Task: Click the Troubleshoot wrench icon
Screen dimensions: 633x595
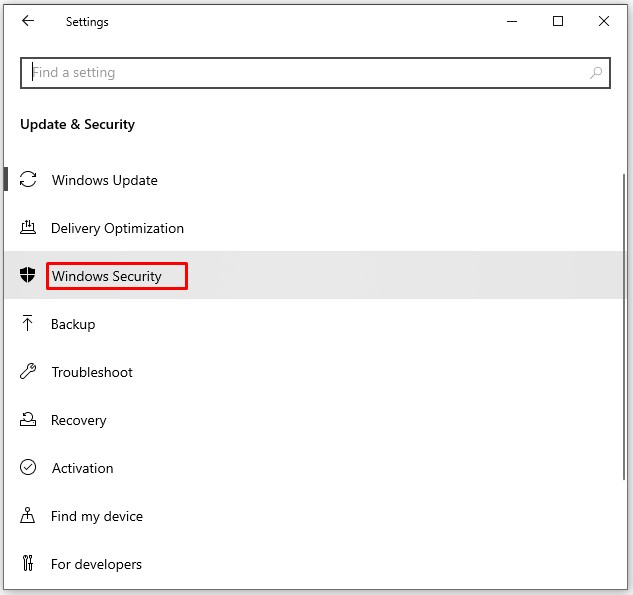Action: (x=29, y=372)
